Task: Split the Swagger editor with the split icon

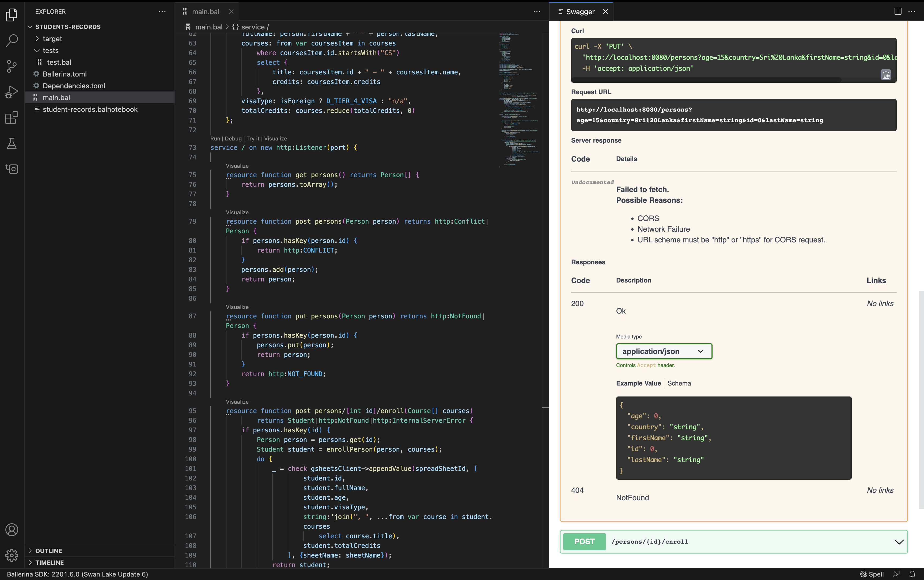Action: pos(898,12)
